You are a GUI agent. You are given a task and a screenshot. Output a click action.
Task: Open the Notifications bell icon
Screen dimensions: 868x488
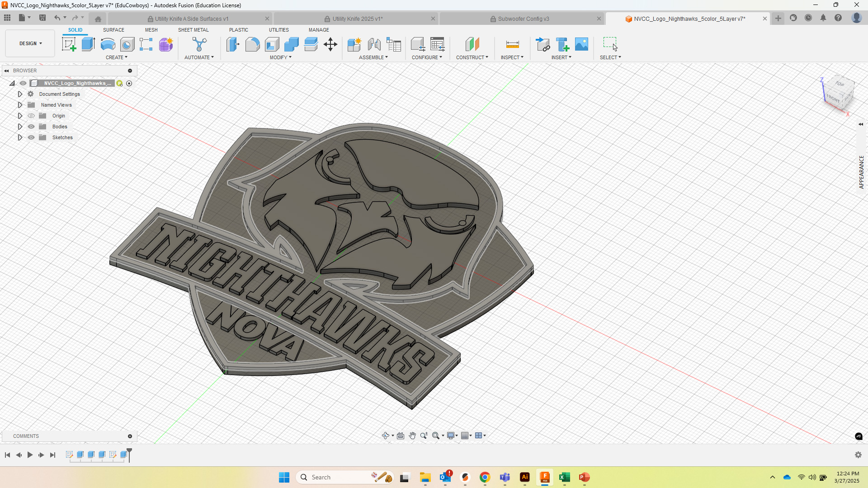click(x=823, y=18)
